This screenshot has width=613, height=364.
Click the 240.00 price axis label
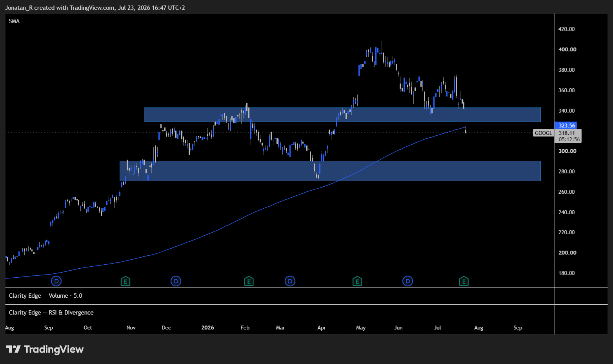(566, 212)
